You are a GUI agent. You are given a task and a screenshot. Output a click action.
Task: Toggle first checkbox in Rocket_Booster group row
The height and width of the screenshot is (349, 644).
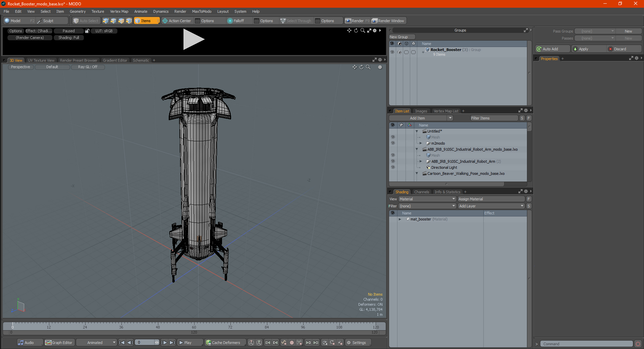(406, 52)
